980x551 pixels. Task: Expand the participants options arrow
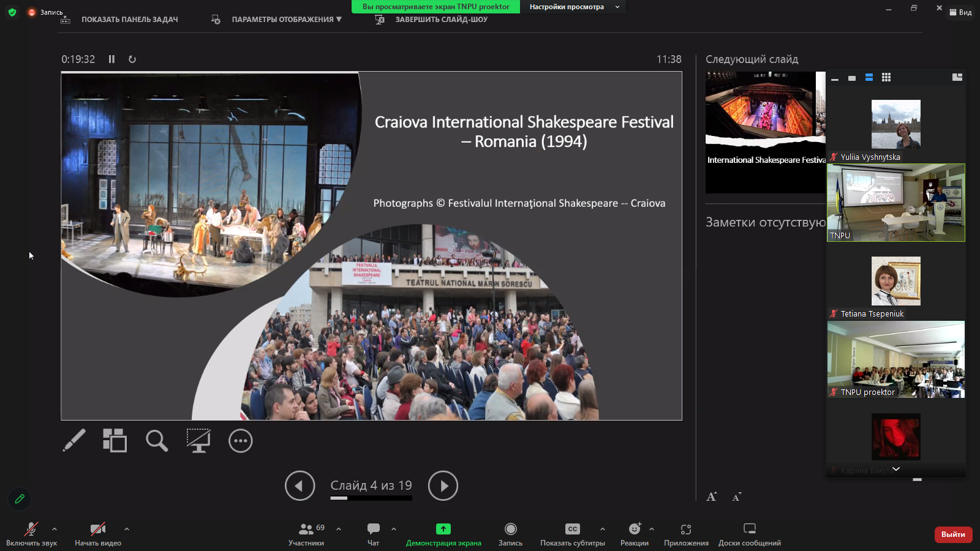tap(339, 529)
